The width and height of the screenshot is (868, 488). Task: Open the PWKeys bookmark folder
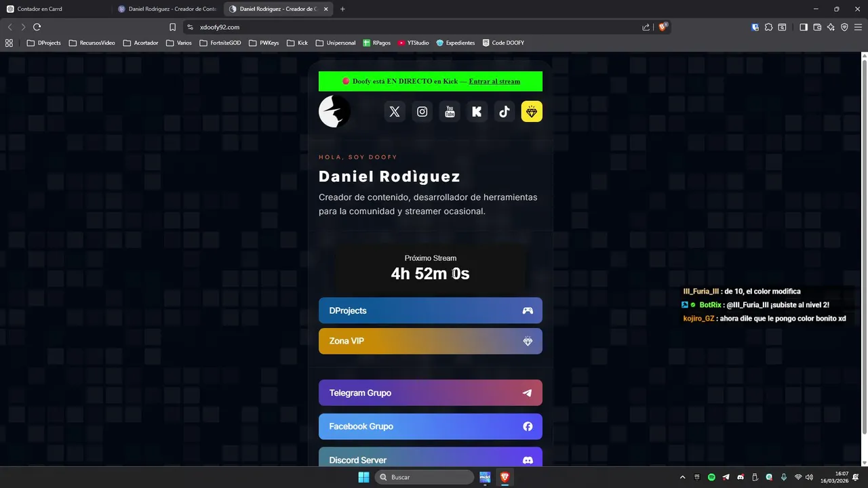tap(264, 43)
